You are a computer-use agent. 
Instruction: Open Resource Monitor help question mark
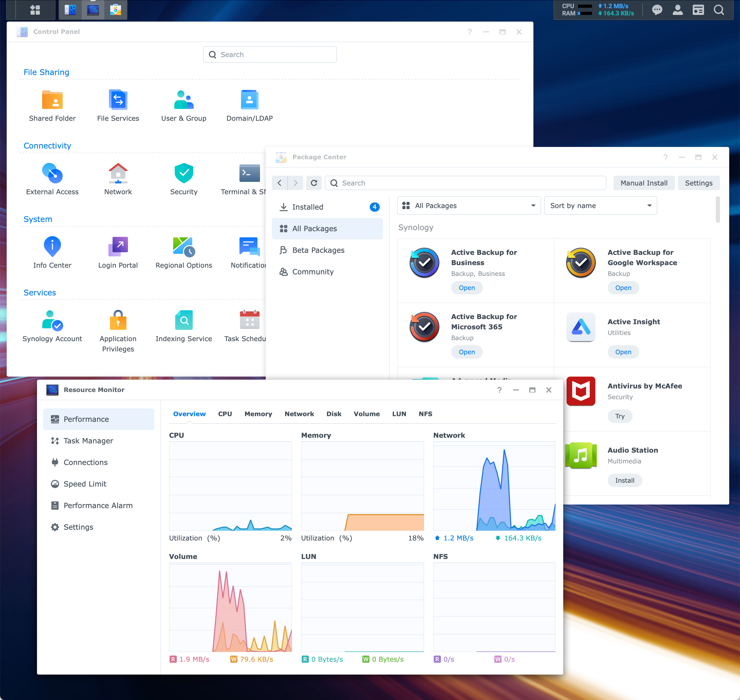499,390
